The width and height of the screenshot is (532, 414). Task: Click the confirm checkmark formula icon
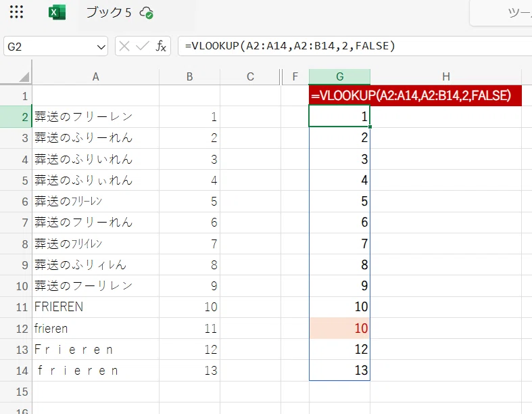click(x=142, y=46)
